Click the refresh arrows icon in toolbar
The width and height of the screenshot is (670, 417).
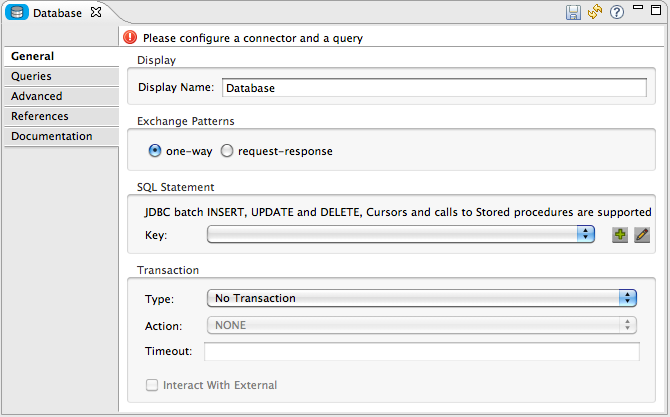[x=595, y=13]
